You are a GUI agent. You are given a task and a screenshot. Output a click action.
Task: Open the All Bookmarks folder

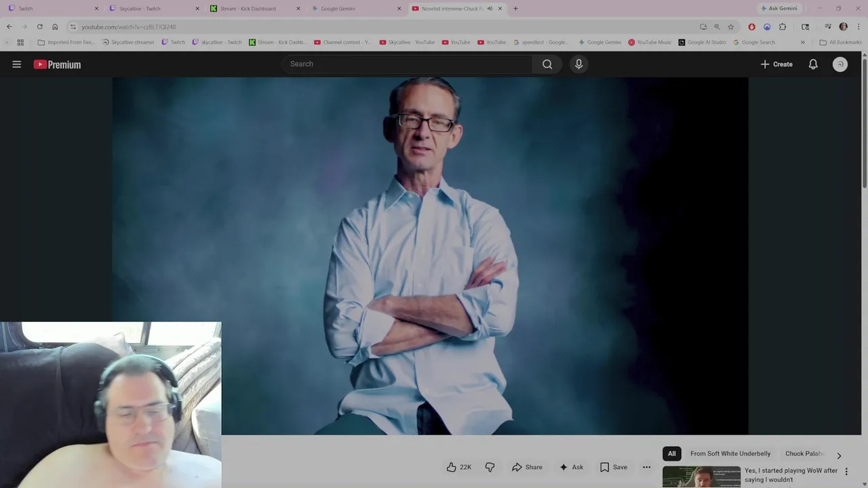click(x=840, y=42)
